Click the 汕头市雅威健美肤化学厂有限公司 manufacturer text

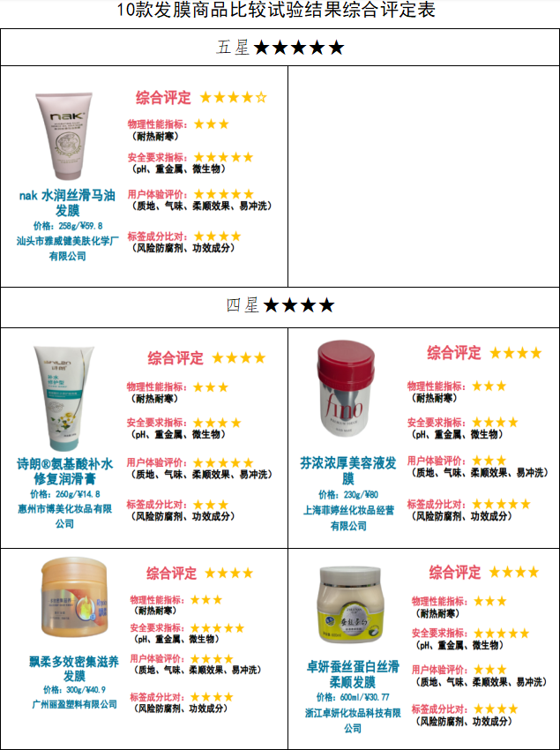[x=67, y=248]
